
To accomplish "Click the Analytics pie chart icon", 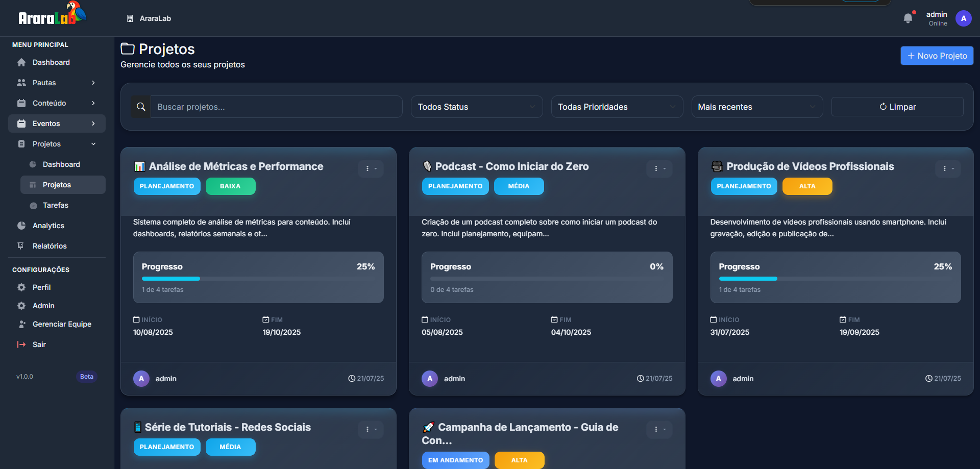I will click(21, 226).
